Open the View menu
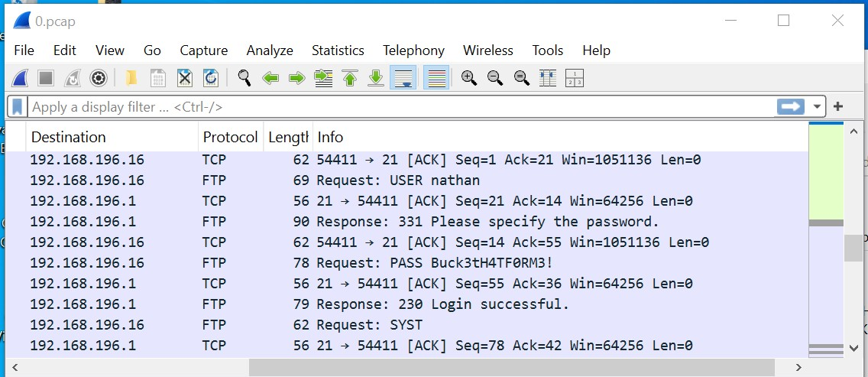Viewport: 868px width, 377px height. point(109,50)
